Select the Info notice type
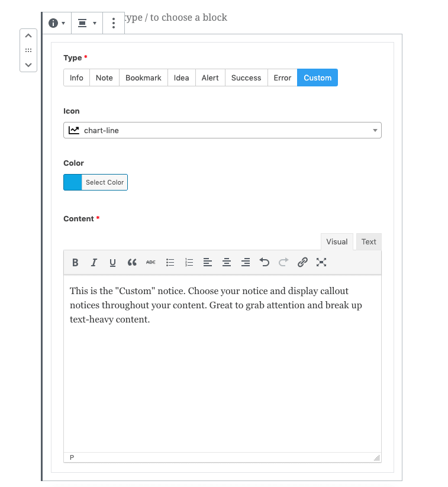This screenshot has width=448, height=487. tap(76, 78)
